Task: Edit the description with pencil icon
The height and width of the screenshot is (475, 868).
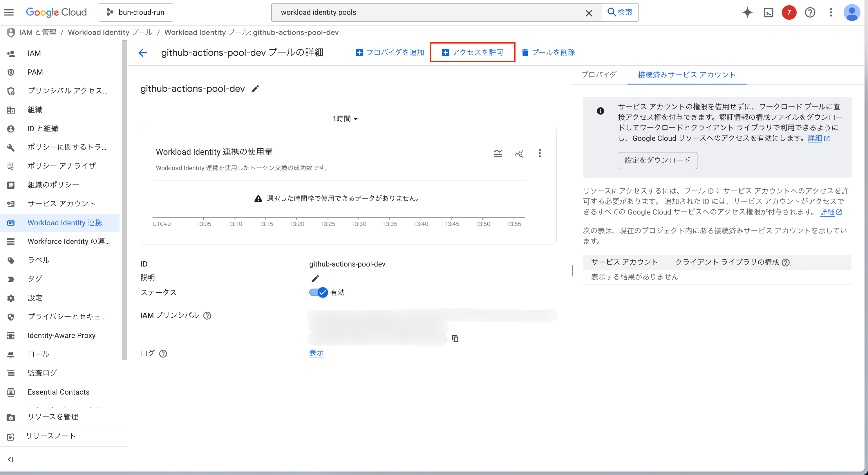Action: 315,278
